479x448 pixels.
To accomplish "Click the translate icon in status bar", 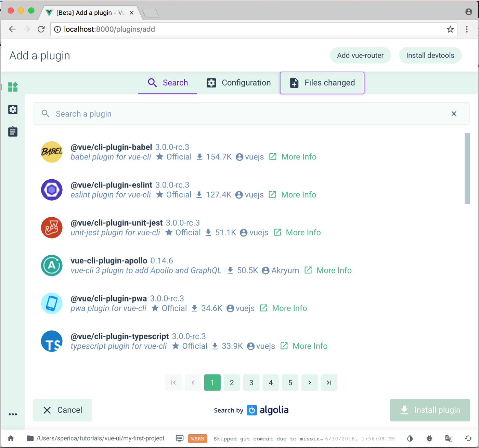I will coord(449,438).
